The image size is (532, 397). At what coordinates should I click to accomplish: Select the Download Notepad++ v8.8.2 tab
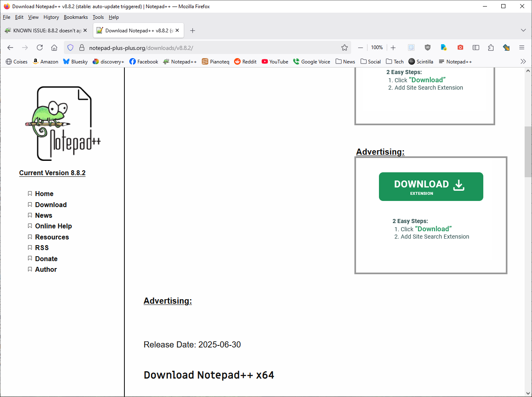pyautogui.click(x=138, y=30)
